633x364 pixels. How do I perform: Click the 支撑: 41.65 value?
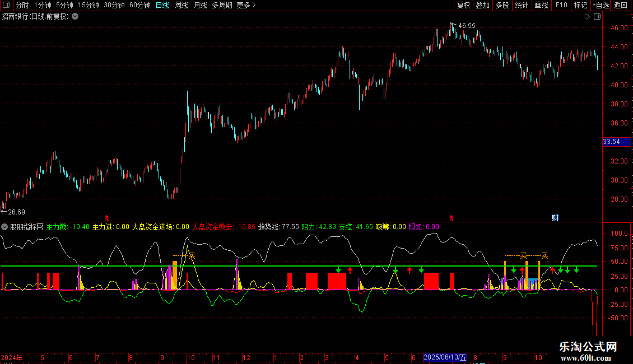click(x=356, y=227)
